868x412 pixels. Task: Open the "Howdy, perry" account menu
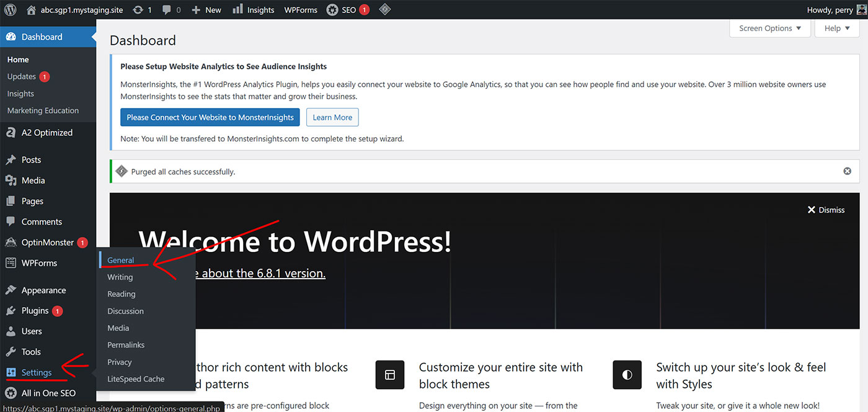[x=837, y=10]
